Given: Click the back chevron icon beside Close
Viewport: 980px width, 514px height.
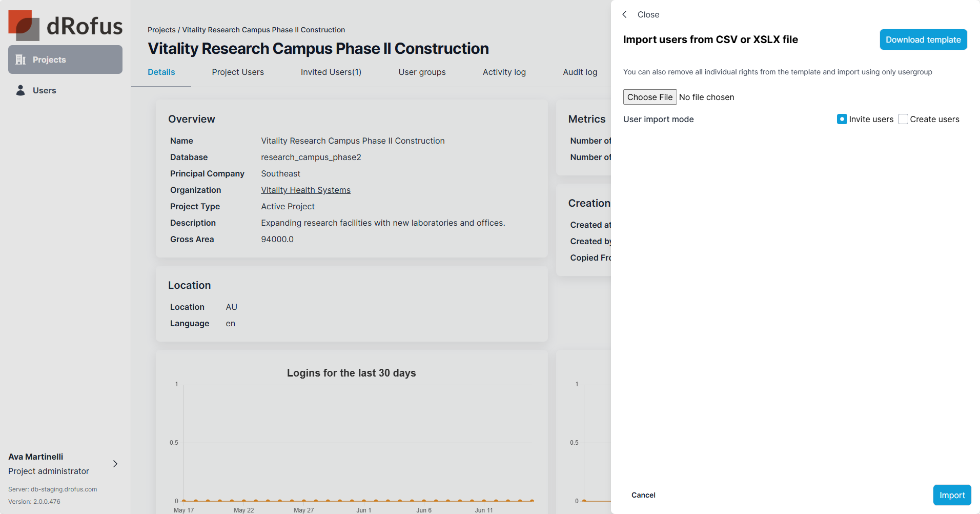Looking at the screenshot, I should (624, 14).
